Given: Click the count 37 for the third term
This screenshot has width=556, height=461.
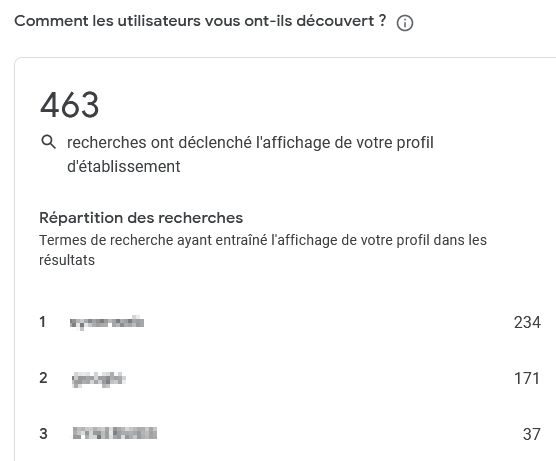Looking at the screenshot, I should pos(532,434).
